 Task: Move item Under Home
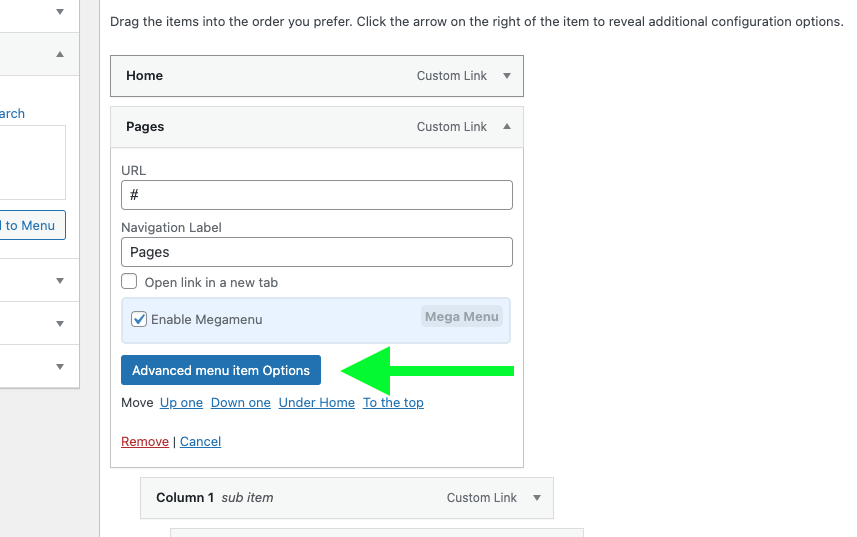316,403
